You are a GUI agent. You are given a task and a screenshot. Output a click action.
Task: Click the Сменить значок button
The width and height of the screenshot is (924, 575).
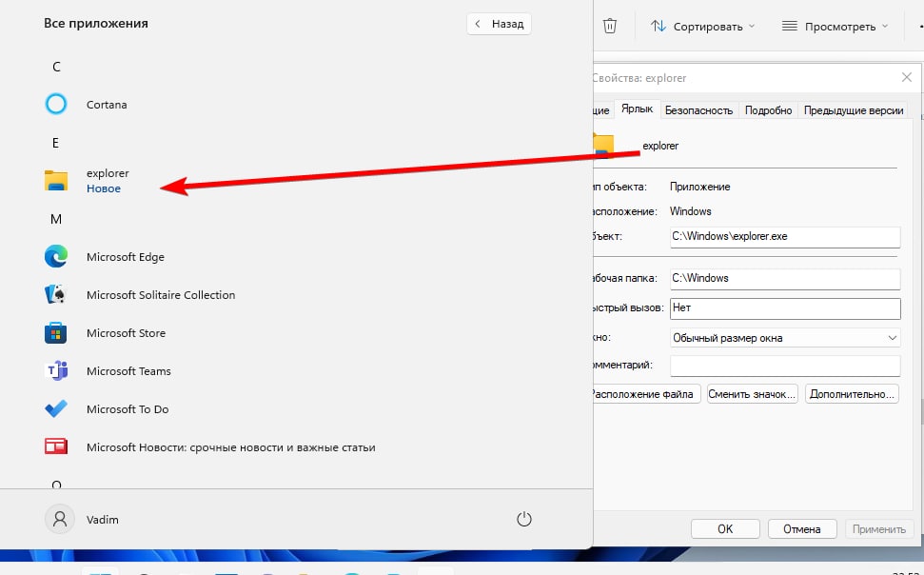tap(752, 394)
